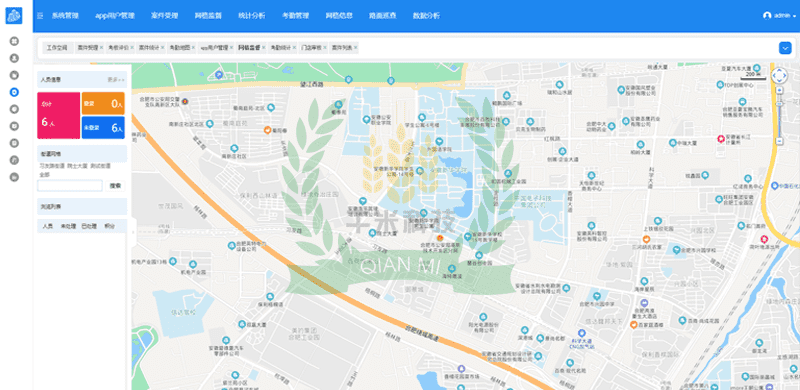Open the 统计分析 top menu

coord(252,16)
